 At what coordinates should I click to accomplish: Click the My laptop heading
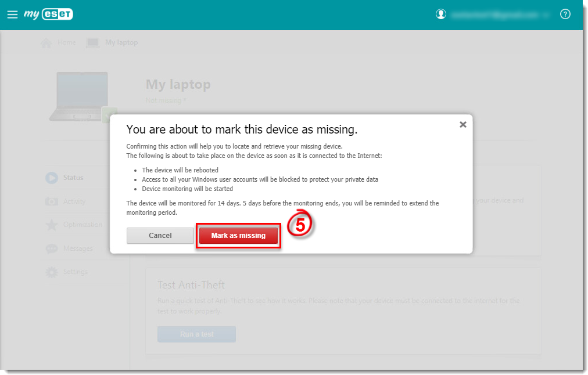point(178,84)
